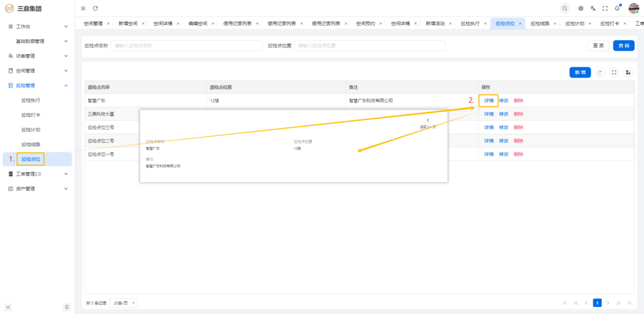This screenshot has height=314, width=644.
Task: Refresh the table with the circular icon
Action: 600,72
